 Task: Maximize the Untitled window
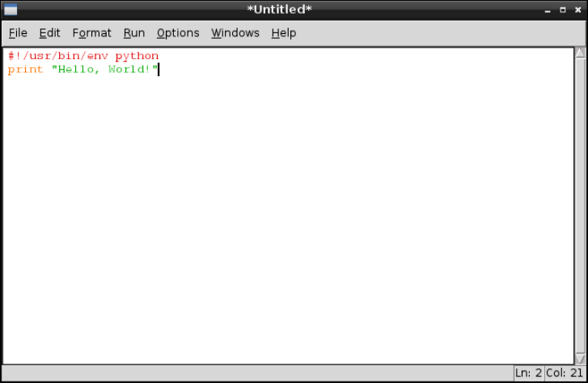(x=562, y=11)
